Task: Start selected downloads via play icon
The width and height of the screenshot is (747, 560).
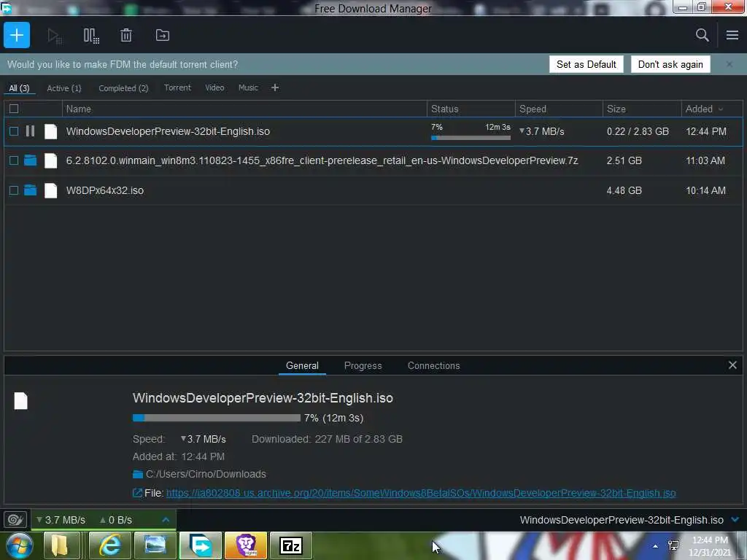Action: 55,36
